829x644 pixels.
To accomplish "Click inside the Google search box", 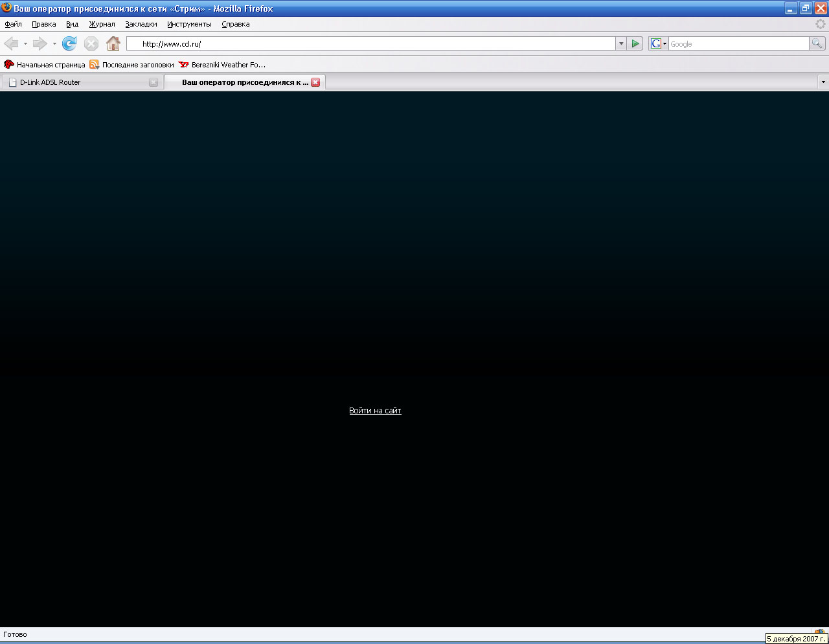I will pos(738,43).
